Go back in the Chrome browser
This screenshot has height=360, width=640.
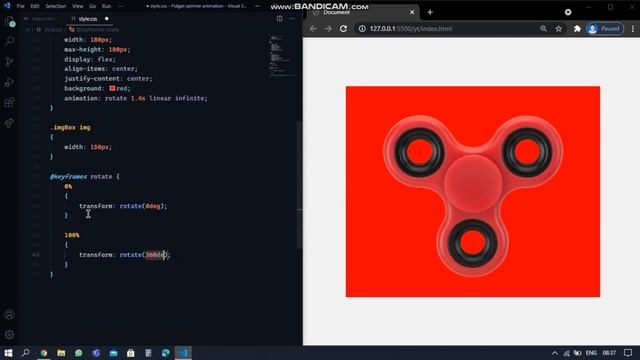(x=313, y=29)
